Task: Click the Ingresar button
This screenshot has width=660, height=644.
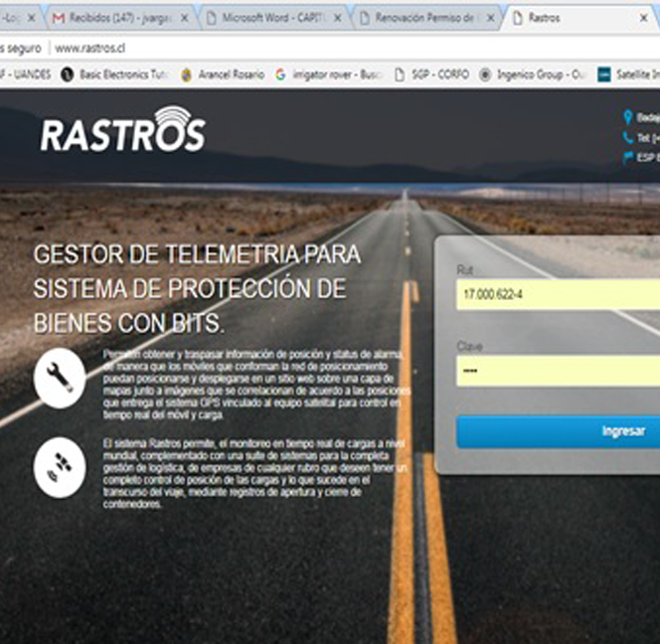Action: click(x=559, y=431)
